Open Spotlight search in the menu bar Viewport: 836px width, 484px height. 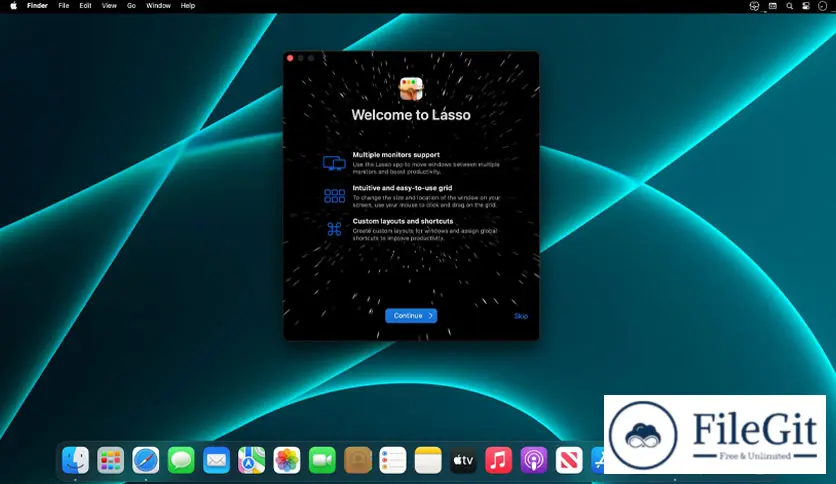click(x=789, y=6)
